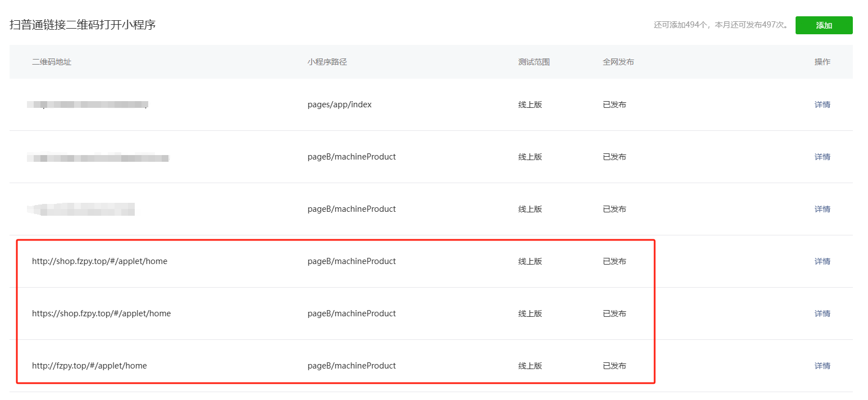Select the https://shop.fzpy.top/#/applet/home address
Screen dimensions: 868x400
pos(101,313)
